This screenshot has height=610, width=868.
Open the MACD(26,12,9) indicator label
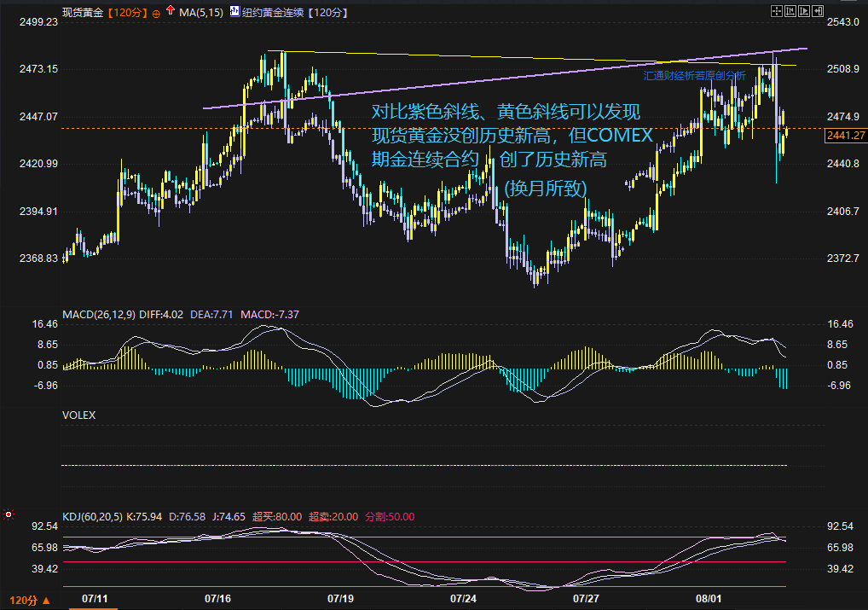[x=96, y=315]
